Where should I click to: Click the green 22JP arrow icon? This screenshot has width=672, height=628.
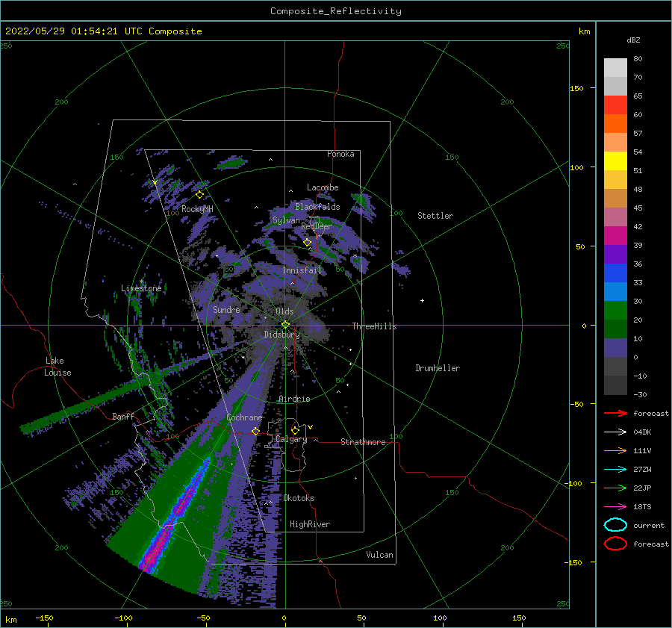point(615,488)
